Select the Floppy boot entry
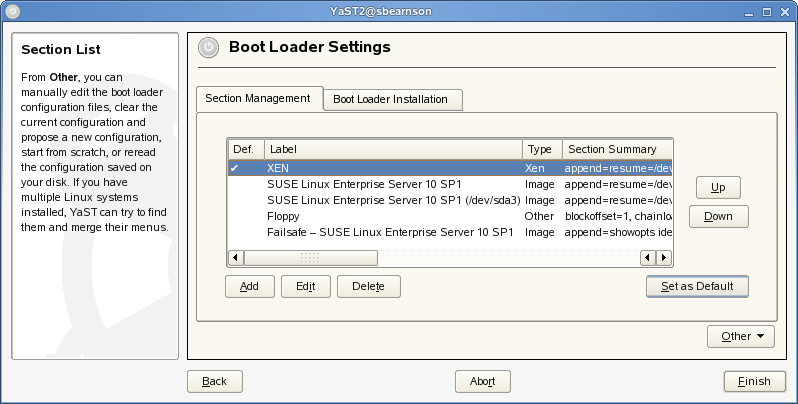Image resolution: width=798 pixels, height=404 pixels. click(x=285, y=215)
